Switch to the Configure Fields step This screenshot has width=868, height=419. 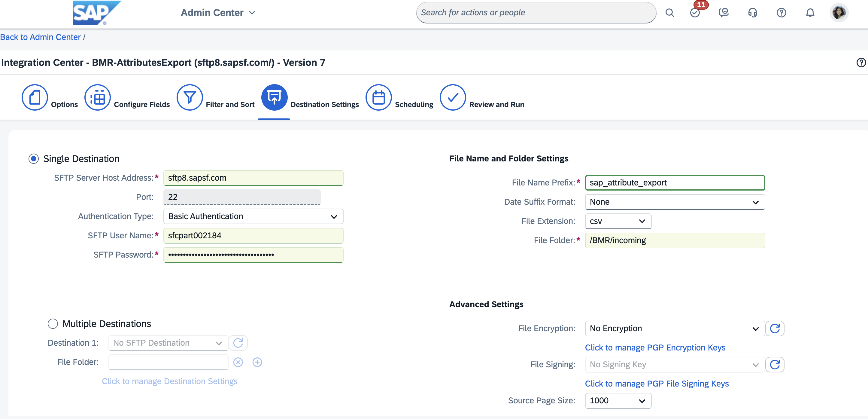pos(98,98)
